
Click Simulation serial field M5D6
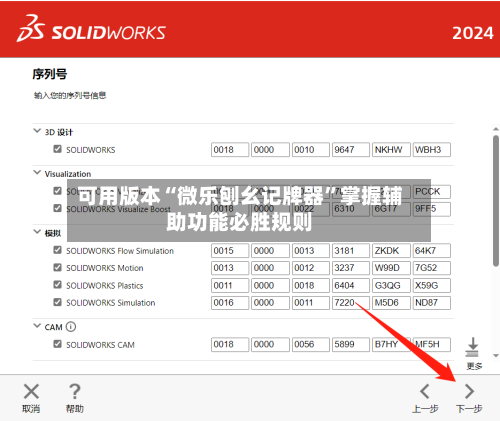[x=391, y=303]
